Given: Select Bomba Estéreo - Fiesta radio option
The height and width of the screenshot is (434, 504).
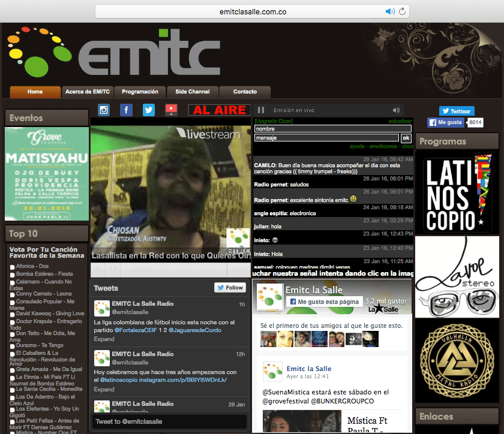Looking at the screenshot, I should tap(12, 275).
